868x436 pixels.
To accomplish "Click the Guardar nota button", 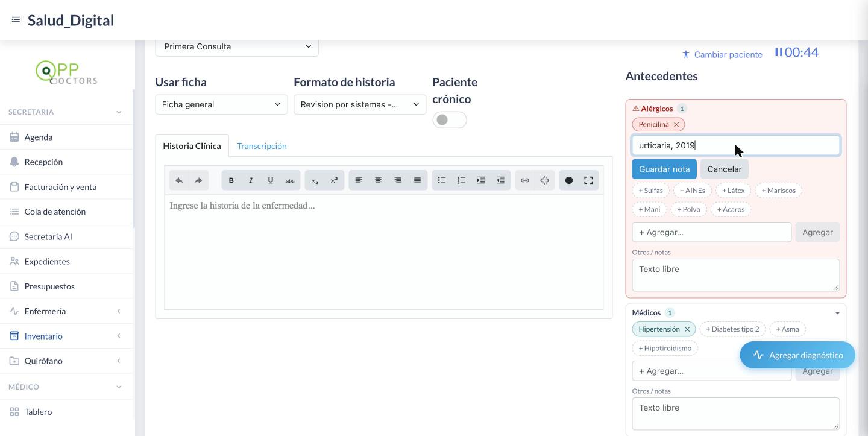I will pyautogui.click(x=664, y=169).
